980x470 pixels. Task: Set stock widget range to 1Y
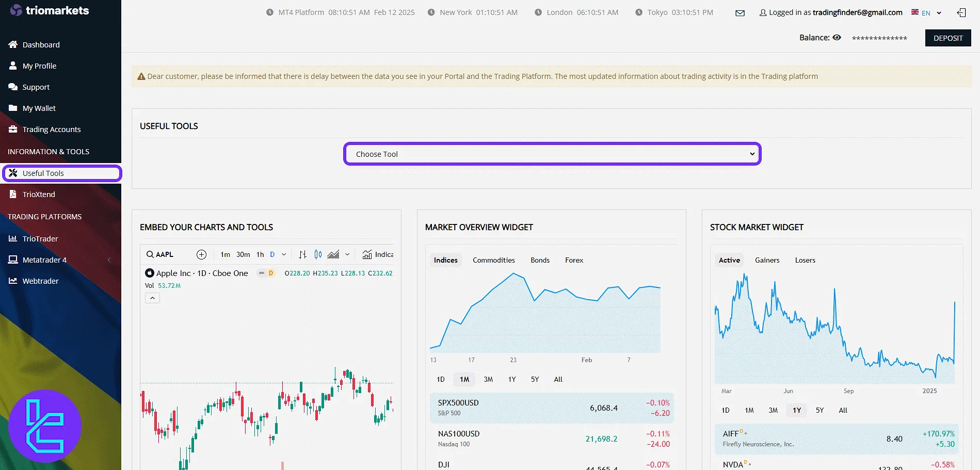point(797,410)
